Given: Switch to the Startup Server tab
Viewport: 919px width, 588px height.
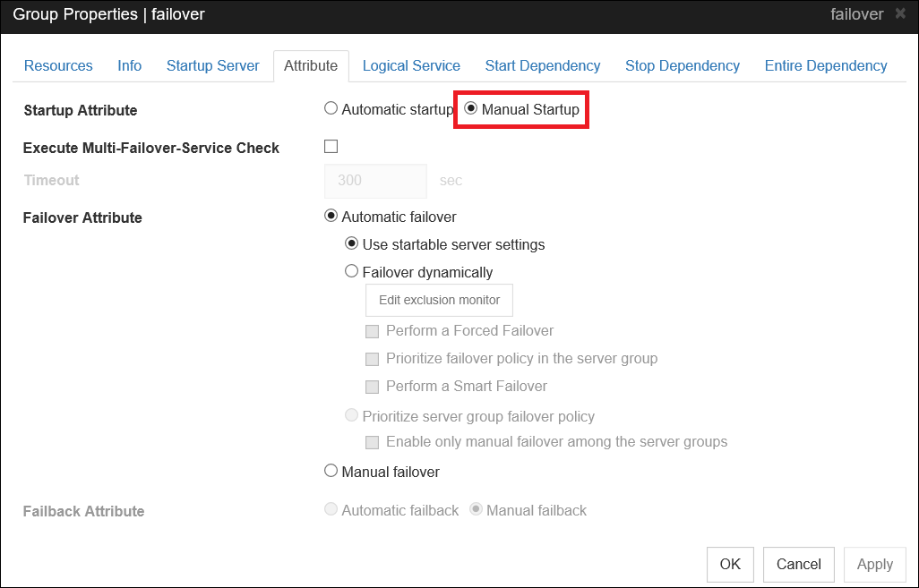Looking at the screenshot, I should pyautogui.click(x=212, y=65).
